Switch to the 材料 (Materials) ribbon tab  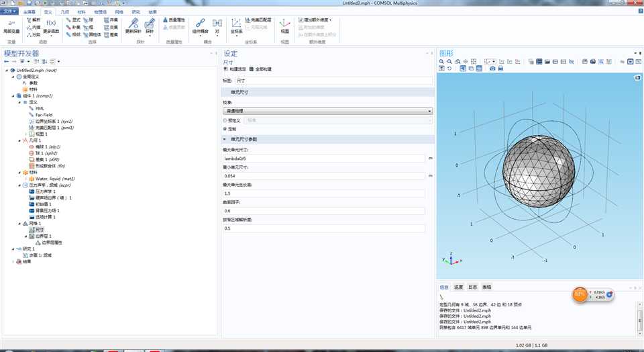(81, 12)
